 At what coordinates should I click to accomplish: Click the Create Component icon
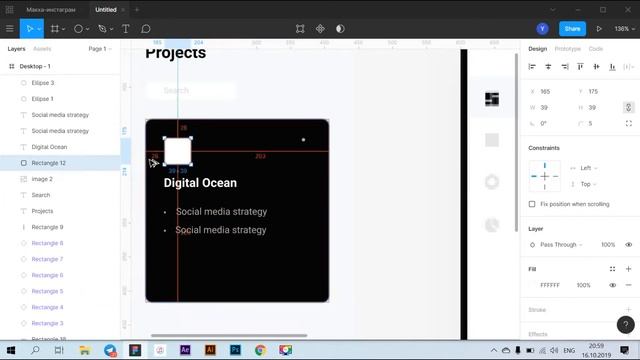click(320, 29)
